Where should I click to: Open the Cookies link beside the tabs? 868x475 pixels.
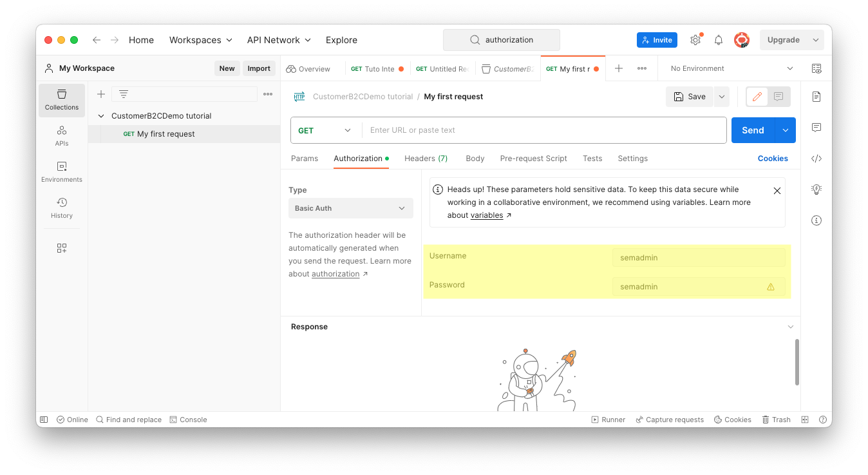tap(773, 159)
